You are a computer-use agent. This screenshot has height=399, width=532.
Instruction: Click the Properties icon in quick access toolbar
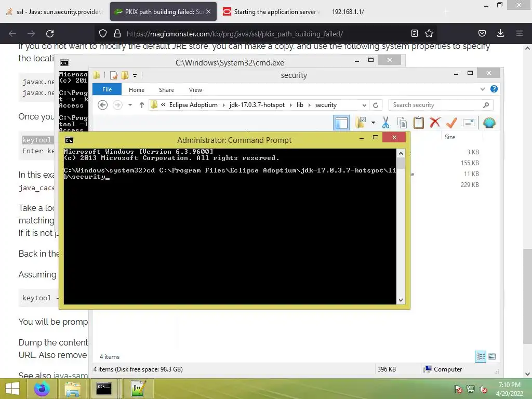point(114,75)
